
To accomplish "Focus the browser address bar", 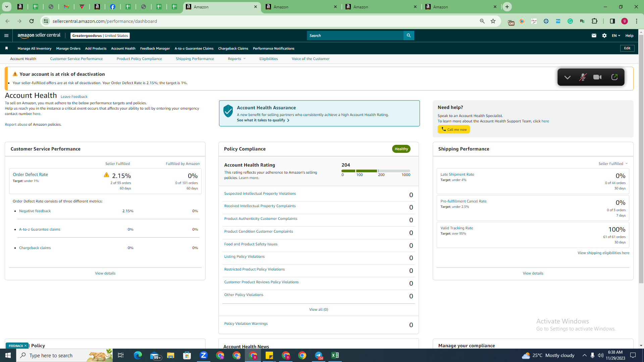I will (262, 21).
